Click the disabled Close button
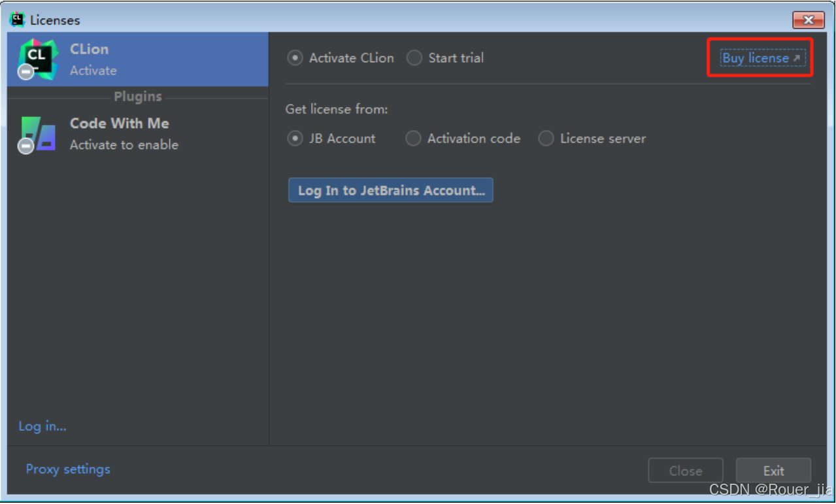The image size is (836, 504). click(x=686, y=471)
